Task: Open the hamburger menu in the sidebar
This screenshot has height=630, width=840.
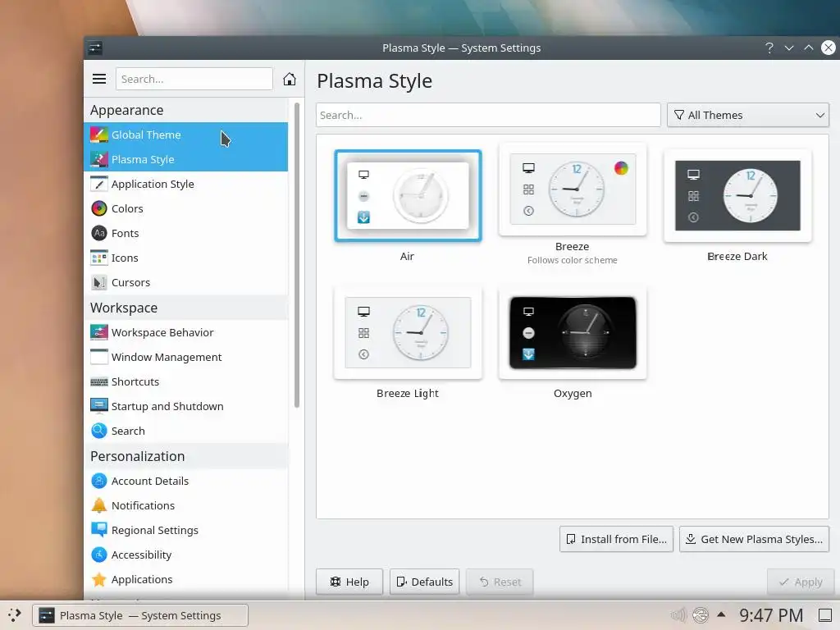Action: coord(99,80)
